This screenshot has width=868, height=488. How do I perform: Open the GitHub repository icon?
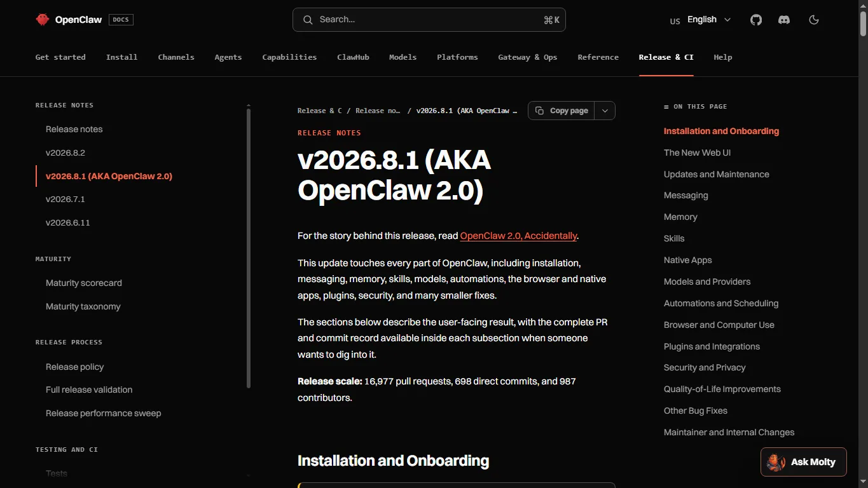756,20
